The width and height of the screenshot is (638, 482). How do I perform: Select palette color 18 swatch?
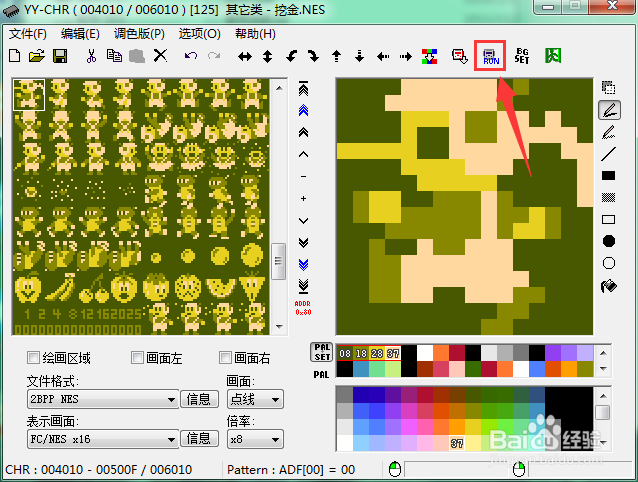coord(361,353)
